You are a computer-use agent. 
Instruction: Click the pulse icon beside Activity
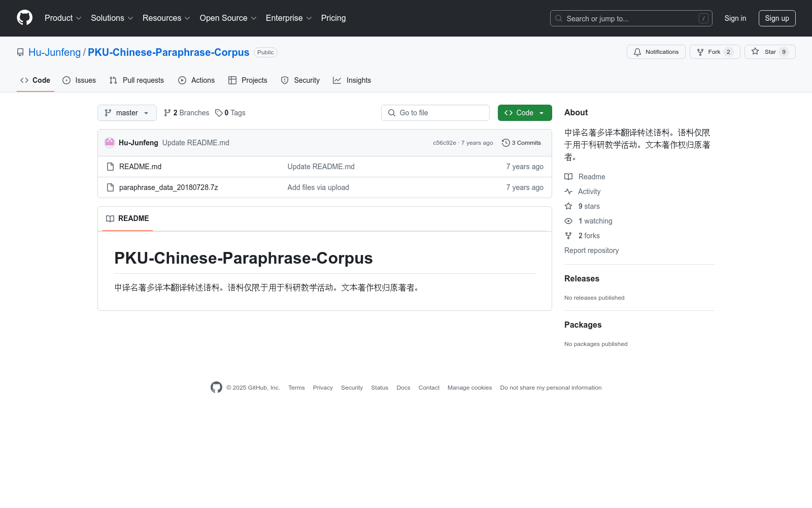click(x=568, y=192)
